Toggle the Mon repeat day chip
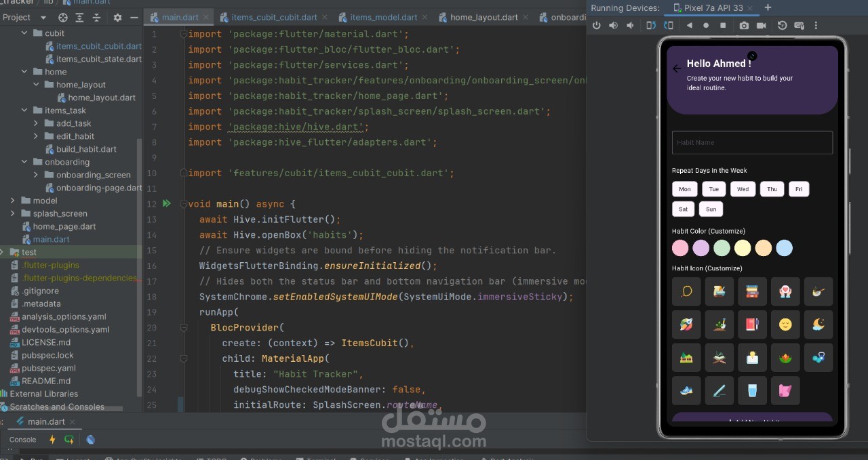The width and height of the screenshot is (868, 460). pos(684,189)
